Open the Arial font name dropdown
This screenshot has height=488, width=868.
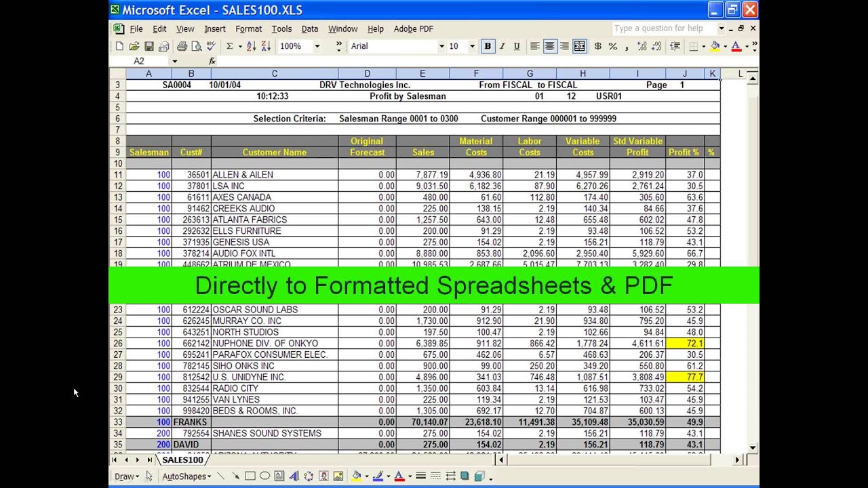(441, 46)
